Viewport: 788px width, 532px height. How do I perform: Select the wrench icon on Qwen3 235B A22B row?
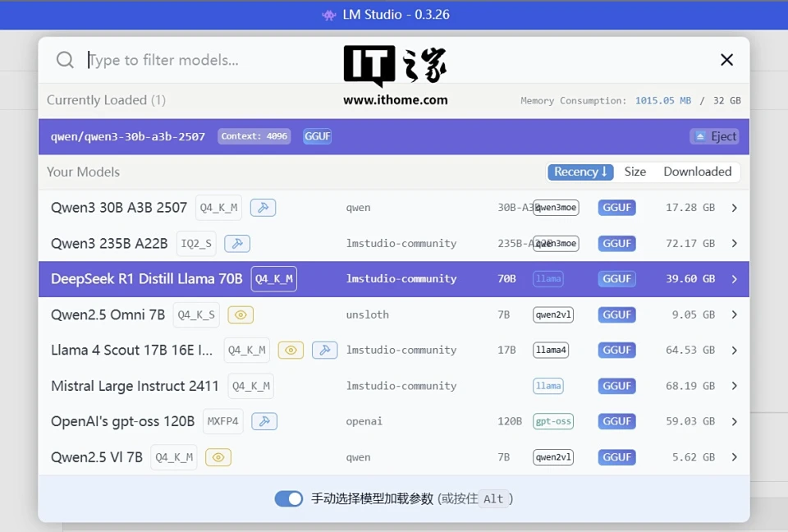coord(237,243)
